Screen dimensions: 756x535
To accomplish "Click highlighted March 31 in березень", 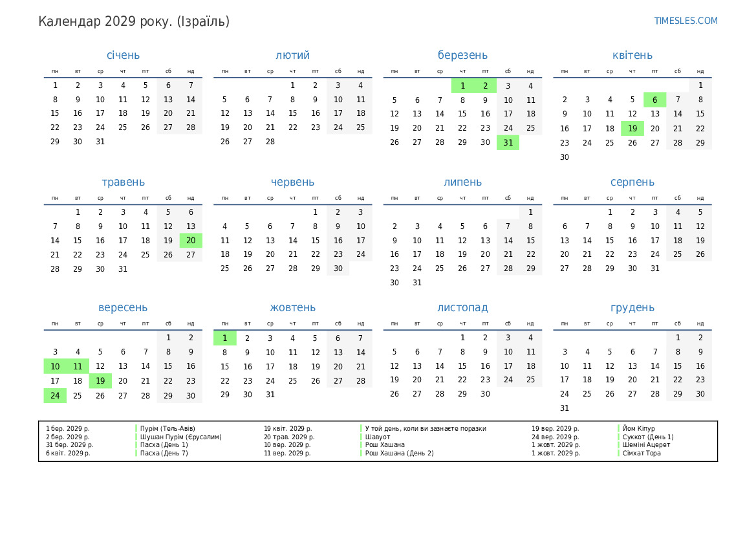I will click(x=508, y=142).
